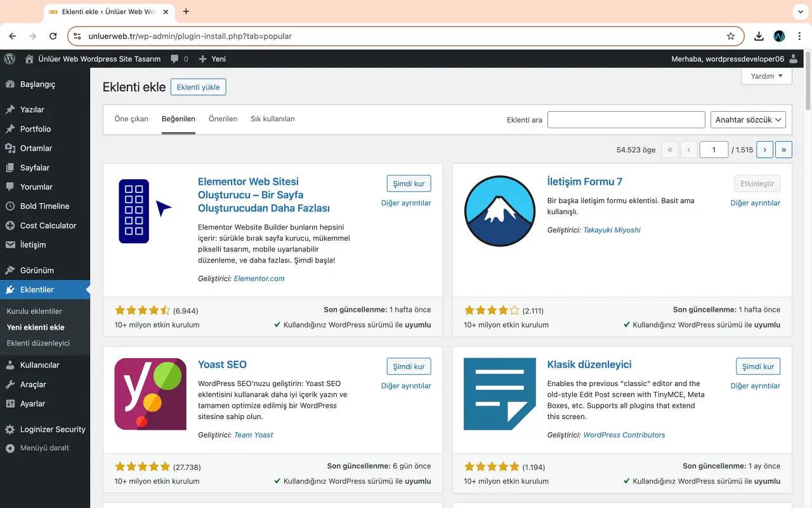Viewport: 812px width, 508px height.
Task: Click the Klasik düzenleyici thumbnail
Action: click(500, 394)
